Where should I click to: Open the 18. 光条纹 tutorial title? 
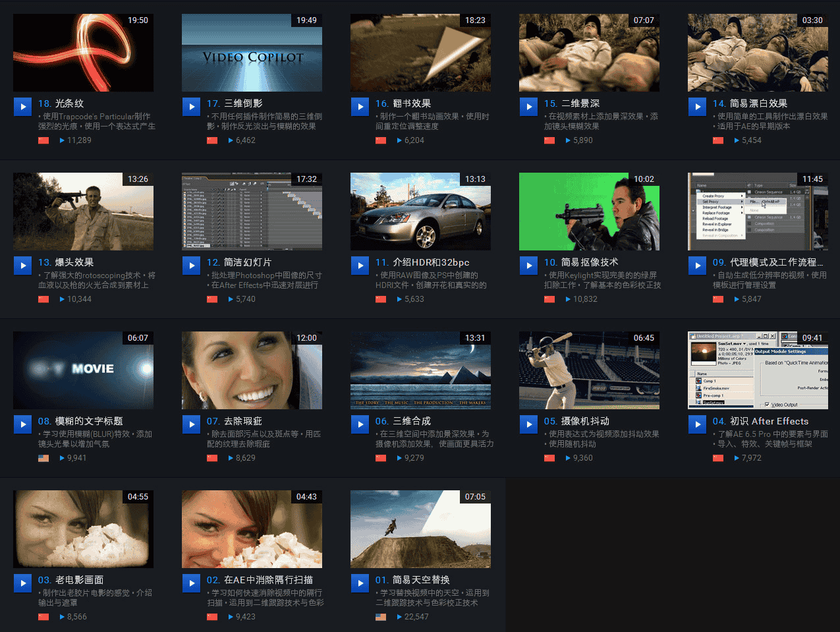61,103
